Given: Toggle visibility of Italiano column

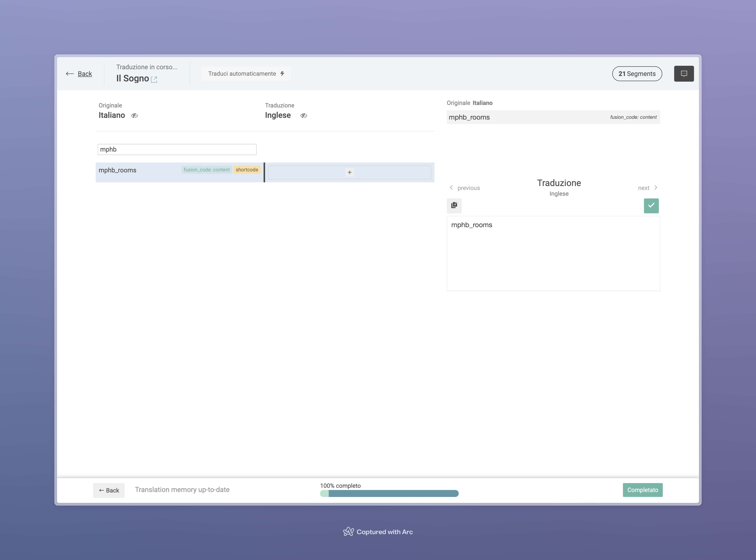Looking at the screenshot, I should coord(134,116).
